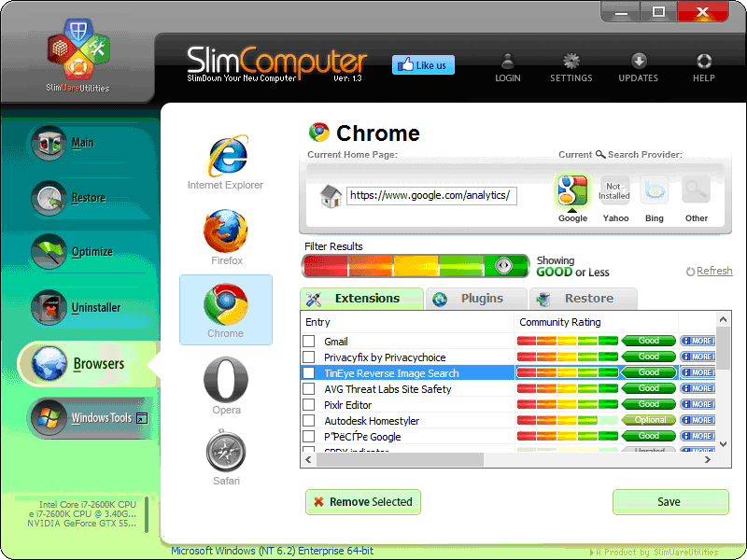Select the Pixlr Editor entry text
This screenshot has width=747, height=560.
click(x=347, y=405)
